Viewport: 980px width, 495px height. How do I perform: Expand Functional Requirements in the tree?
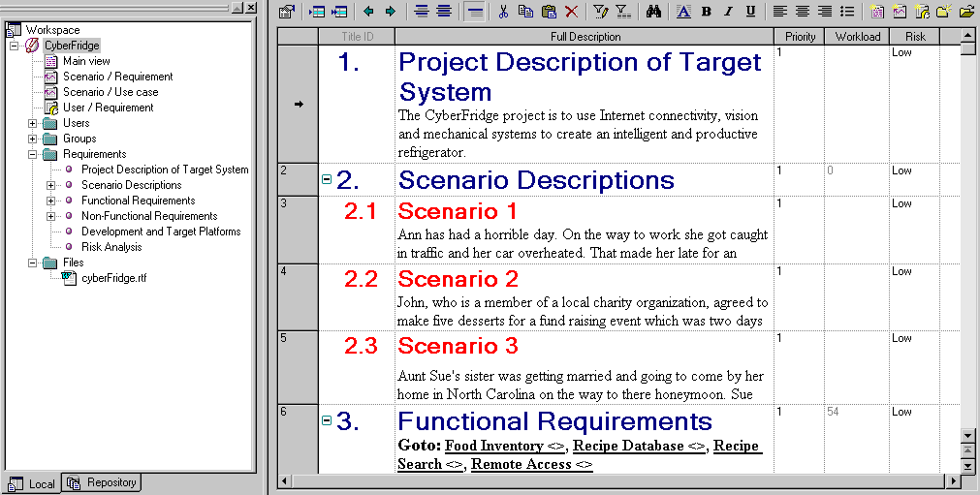pyautogui.click(x=50, y=201)
